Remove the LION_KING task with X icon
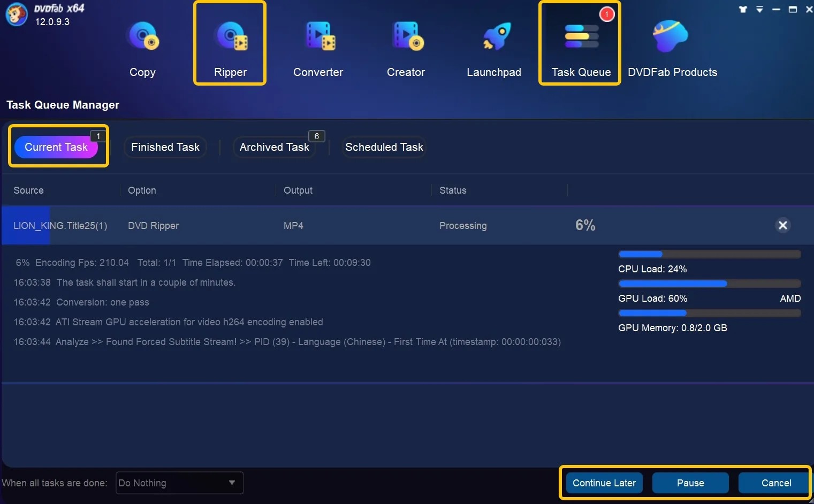Viewport: 814px width, 504px height. point(783,225)
